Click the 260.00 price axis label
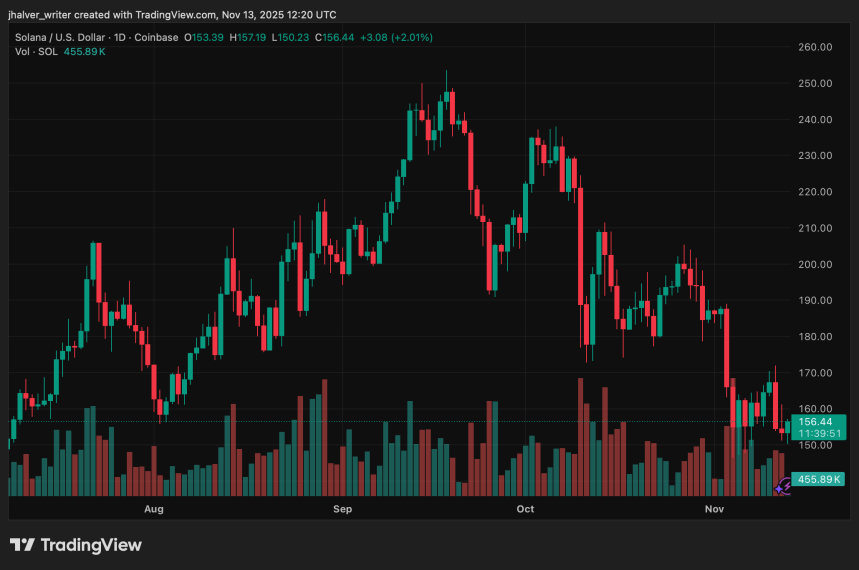859x570 pixels. [816, 47]
